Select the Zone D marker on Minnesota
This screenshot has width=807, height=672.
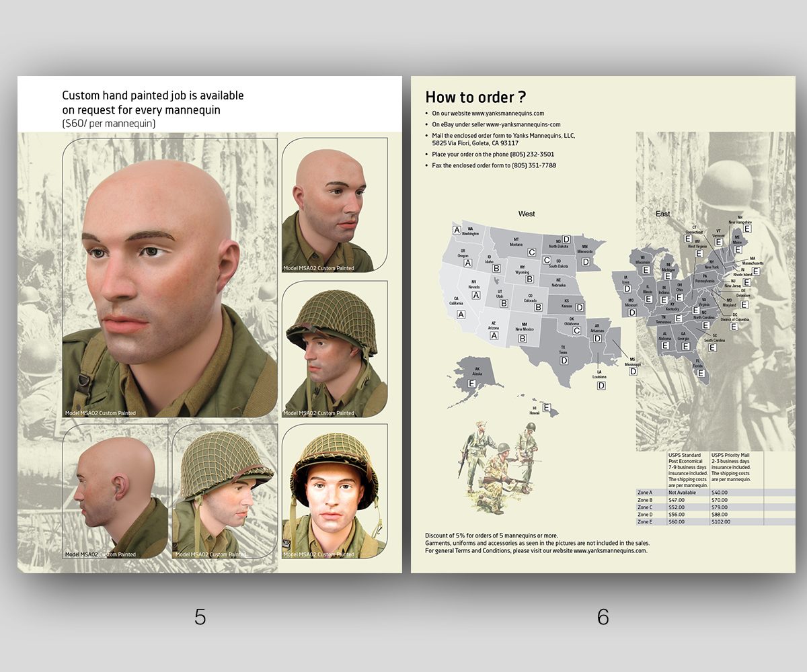585,261
